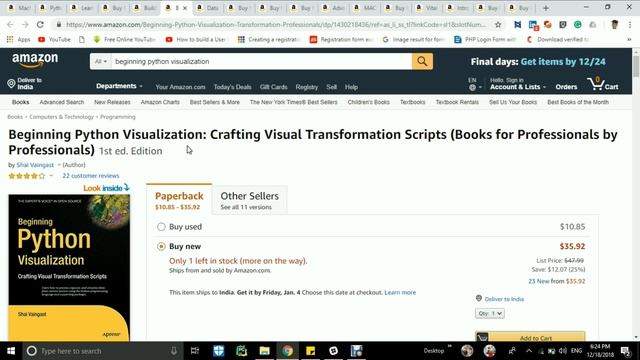This screenshot has height=360, width=640.
Task: Open Gift Cards menu item
Action: [273, 87]
